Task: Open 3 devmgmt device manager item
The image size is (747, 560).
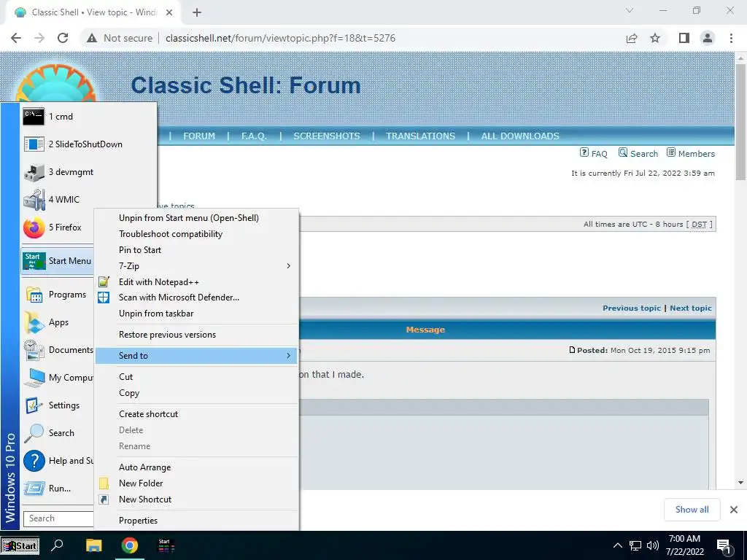Action: 88,172
